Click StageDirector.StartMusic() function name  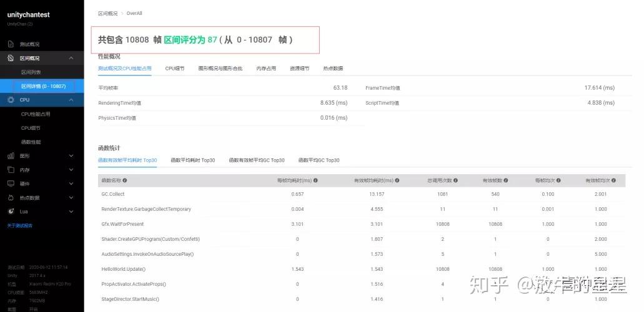tap(130, 299)
